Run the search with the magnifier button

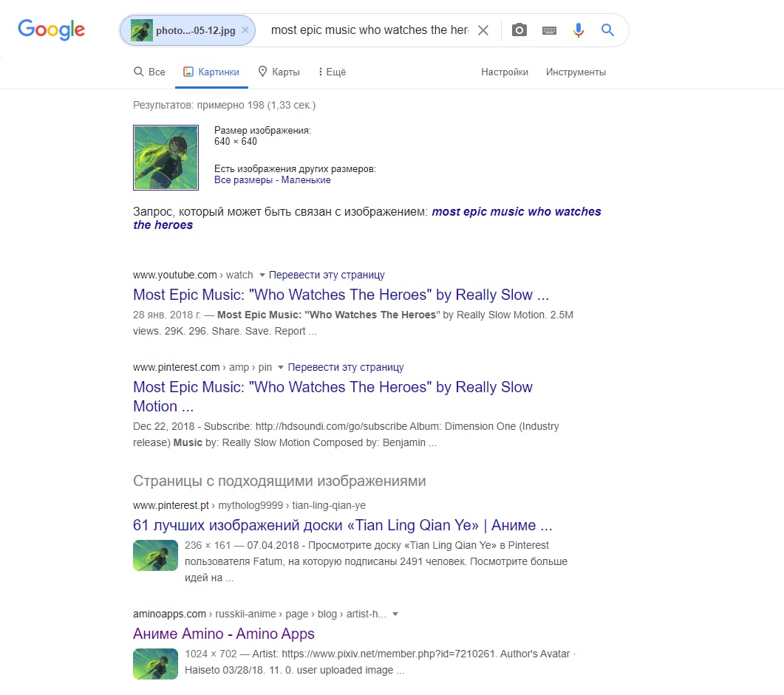click(x=607, y=30)
